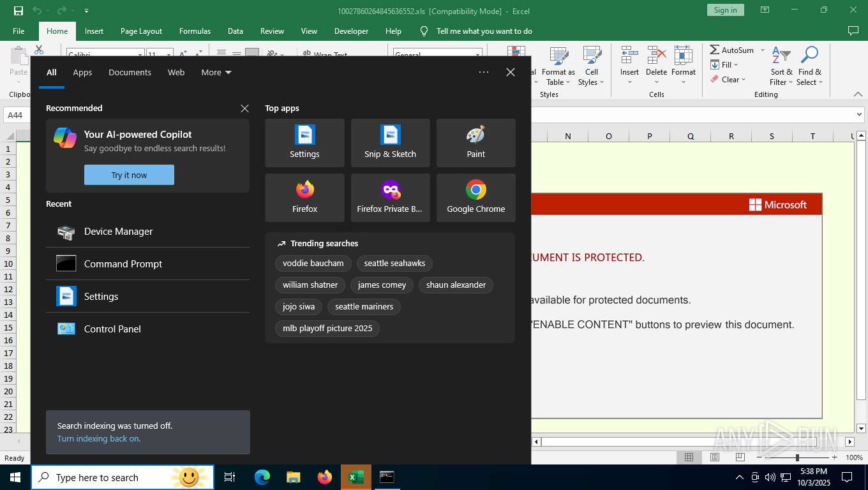Screen dimensions: 868x490
Task: Search trending 'voddie baucham'
Action: click(x=313, y=264)
